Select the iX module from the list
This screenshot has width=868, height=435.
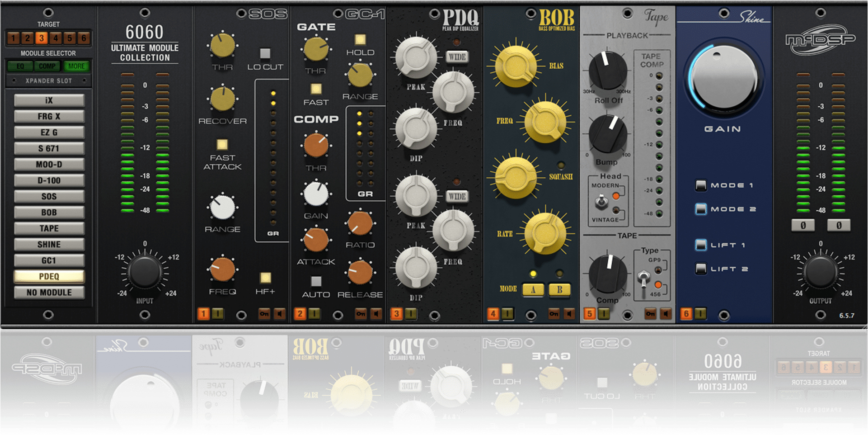tap(49, 100)
